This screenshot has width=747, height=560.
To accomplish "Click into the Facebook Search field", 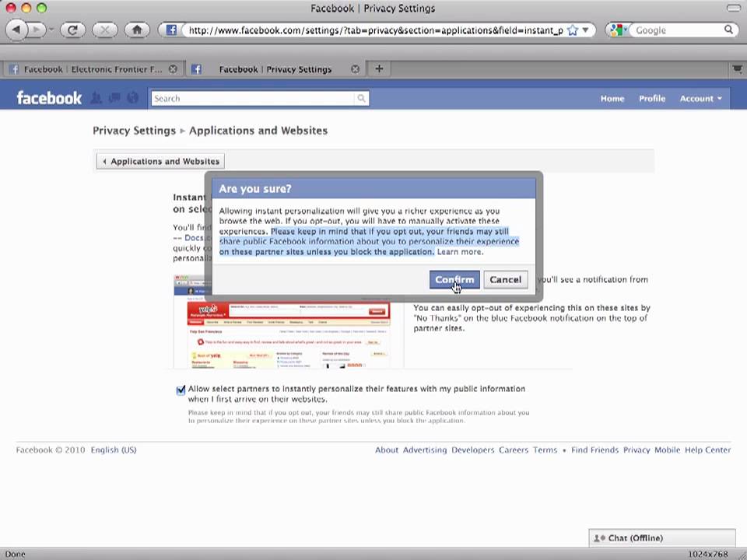I will 253,99.
